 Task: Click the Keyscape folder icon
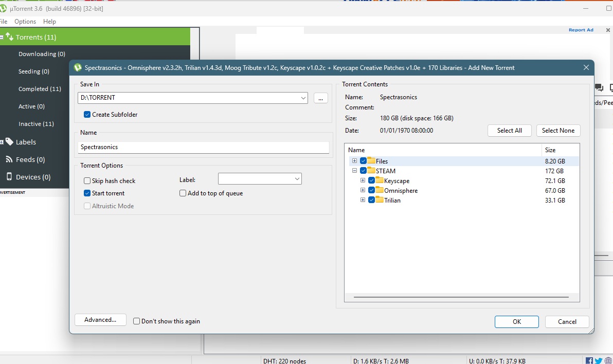click(380, 180)
